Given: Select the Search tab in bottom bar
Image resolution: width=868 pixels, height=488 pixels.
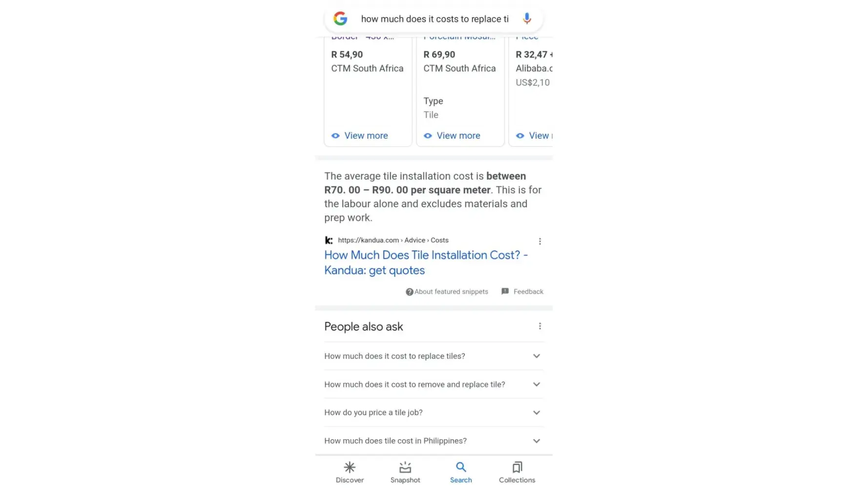Looking at the screenshot, I should (461, 472).
